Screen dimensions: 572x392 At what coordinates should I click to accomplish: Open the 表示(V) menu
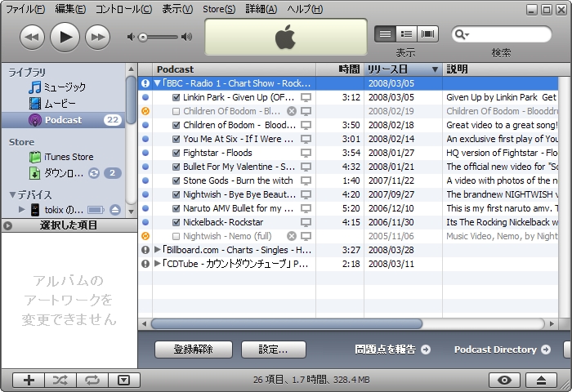(177, 9)
